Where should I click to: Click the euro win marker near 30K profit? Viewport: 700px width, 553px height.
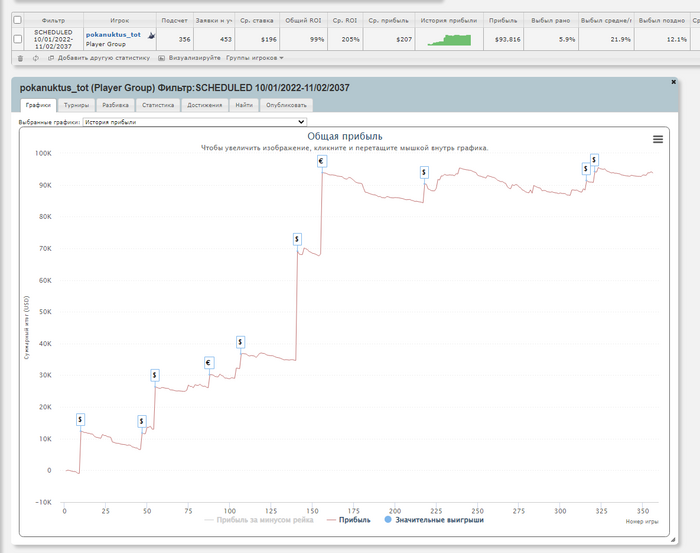[x=208, y=363]
